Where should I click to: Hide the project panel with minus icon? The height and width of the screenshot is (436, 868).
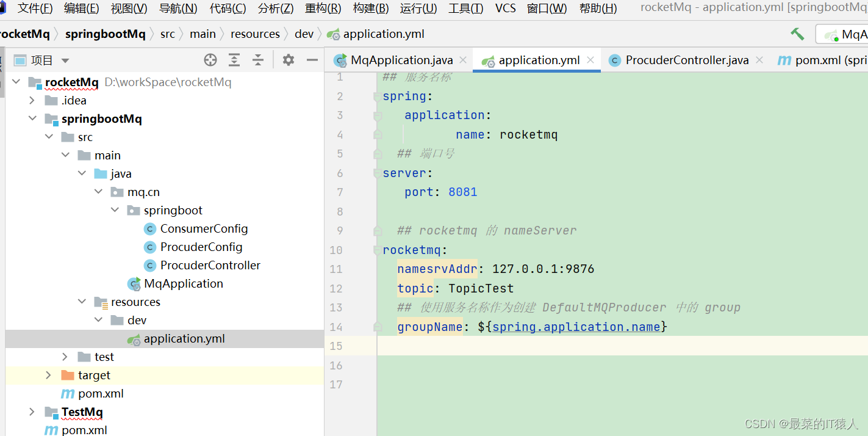click(312, 60)
